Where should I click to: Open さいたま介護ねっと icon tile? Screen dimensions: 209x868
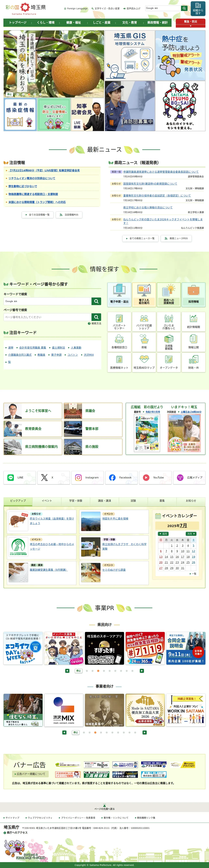point(169,322)
